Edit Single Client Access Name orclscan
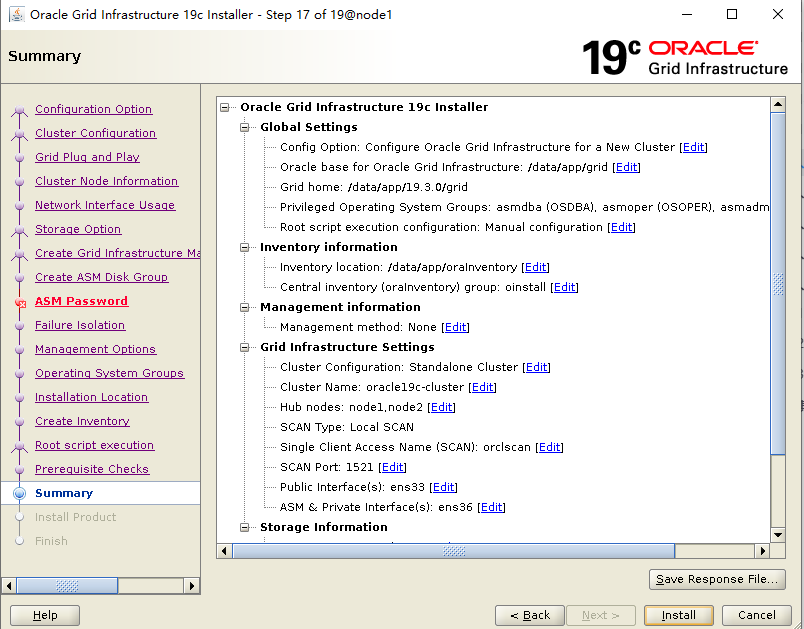The width and height of the screenshot is (804, 629). coord(549,447)
